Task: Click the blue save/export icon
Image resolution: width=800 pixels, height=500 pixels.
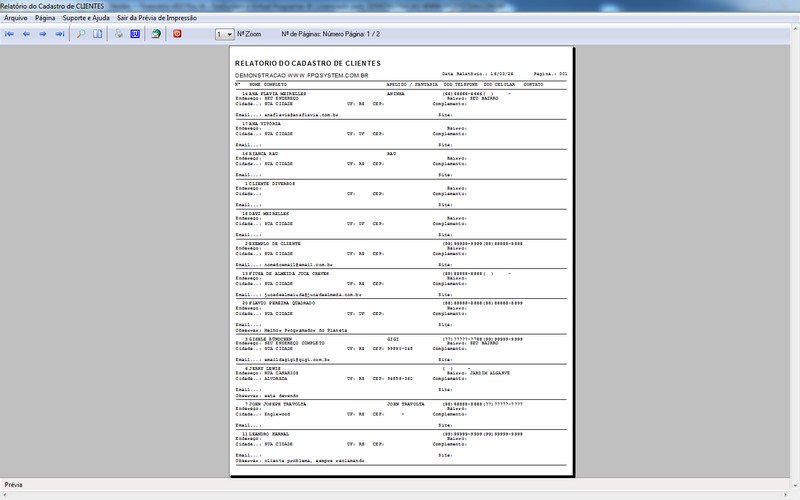Action: point(135,34)
